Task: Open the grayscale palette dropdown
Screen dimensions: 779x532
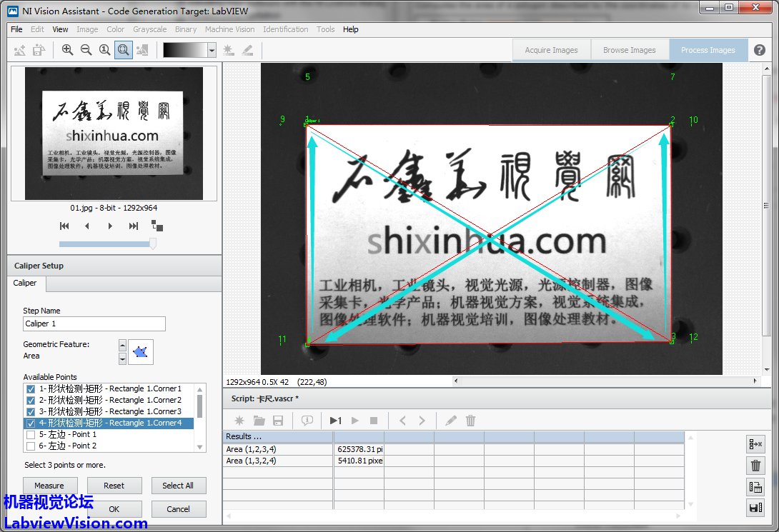Action: 212,50
